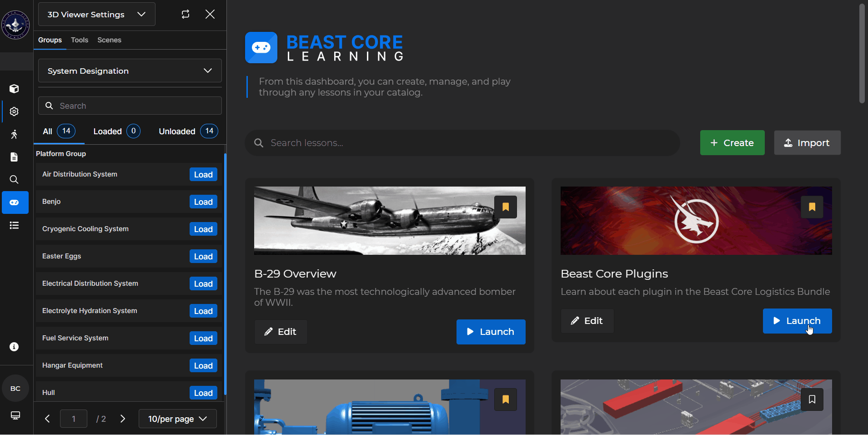Viewport: 868px width, 435px height.
Task: Load the Benjo group
Action: pos(203,202)
